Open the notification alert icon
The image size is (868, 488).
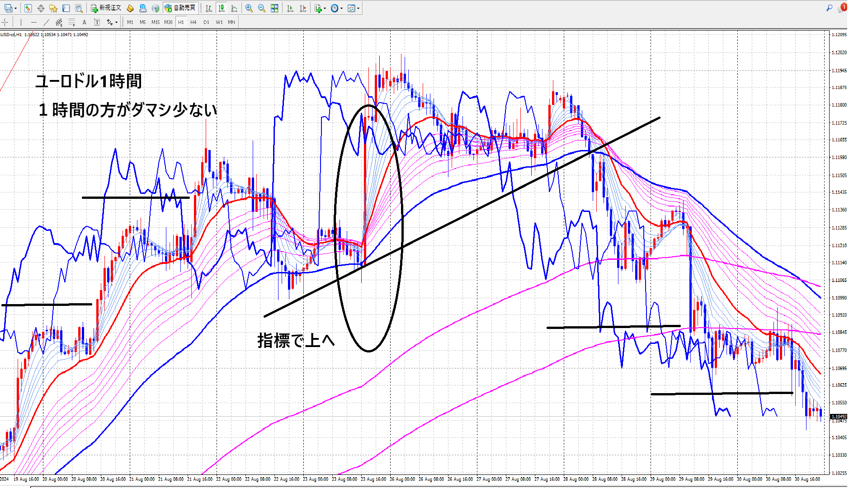click(842, 8)
